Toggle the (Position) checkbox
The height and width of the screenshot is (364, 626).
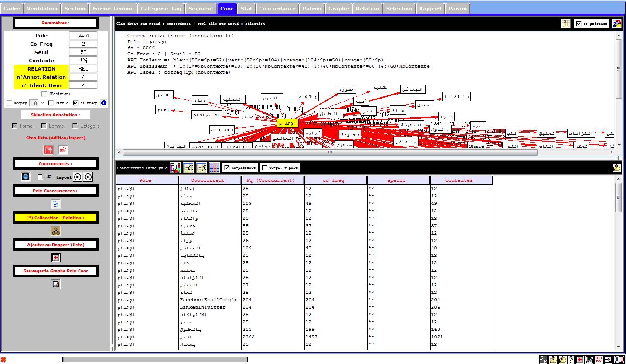44,94
